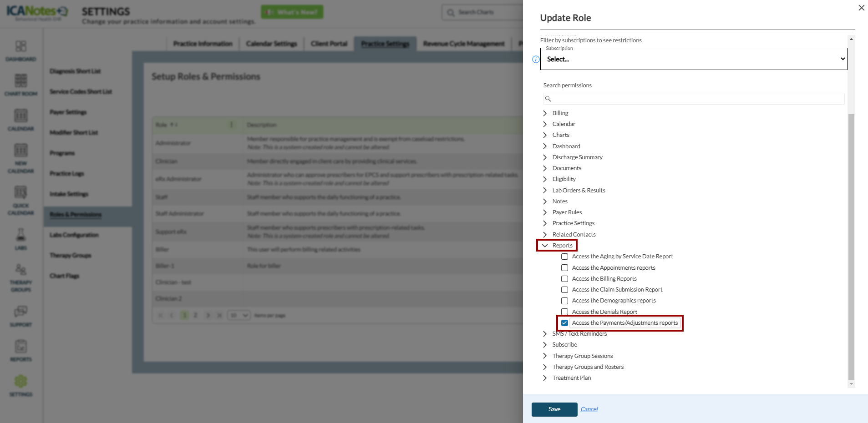The image size is (868, 423).
Task: Switch to the Client Portal tab
Action: pos(329,44)
